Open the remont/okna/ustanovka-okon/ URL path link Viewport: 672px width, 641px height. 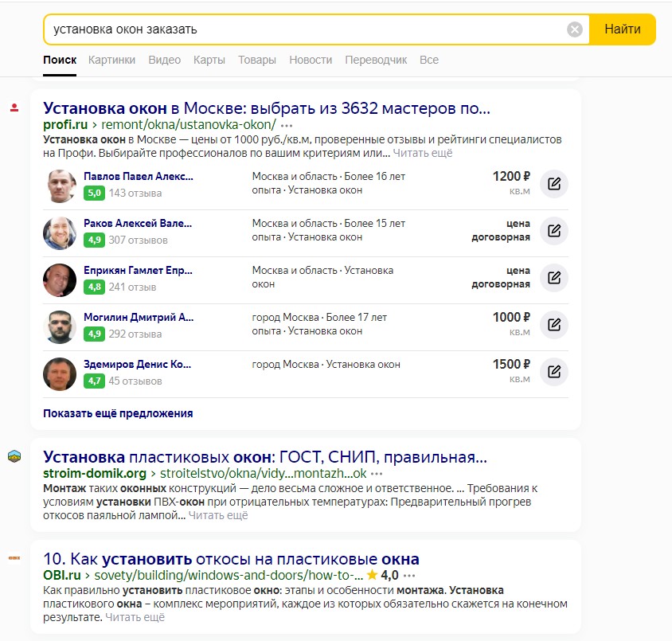click(189, 125)
